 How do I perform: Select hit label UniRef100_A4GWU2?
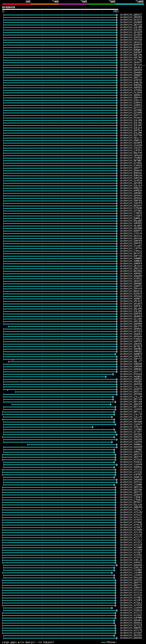(x=131, y=377)
